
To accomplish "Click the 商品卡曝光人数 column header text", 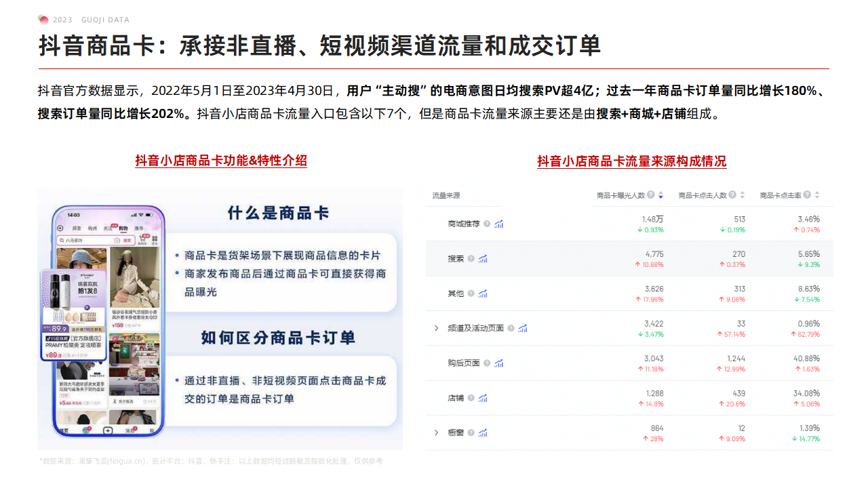I will pos(620,195).
